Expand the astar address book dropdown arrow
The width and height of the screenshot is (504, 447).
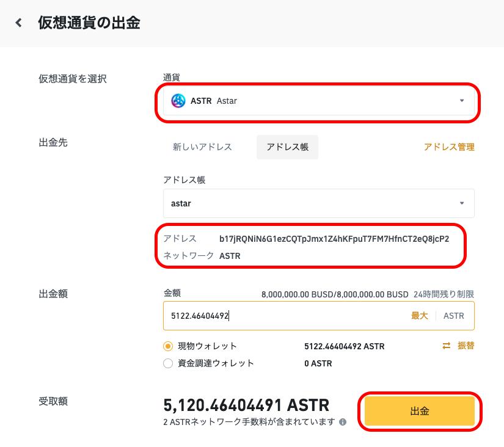pos(462,203)
